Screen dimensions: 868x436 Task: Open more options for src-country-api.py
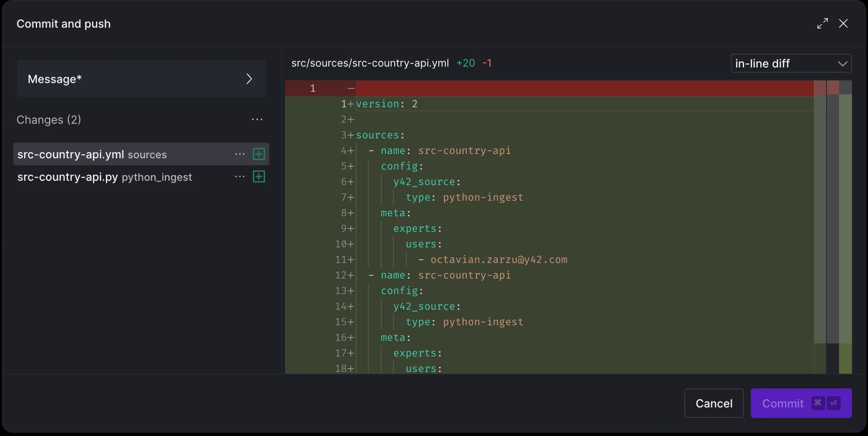point(240,176)
